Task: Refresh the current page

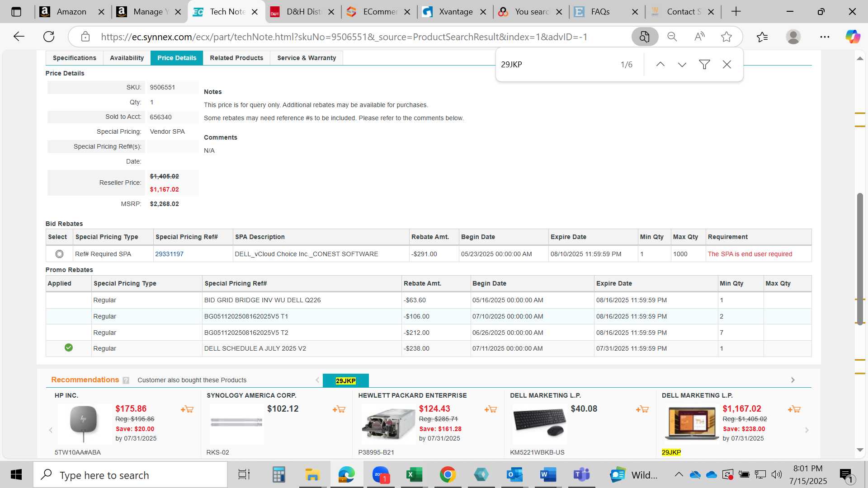Action: pos(49,37)
